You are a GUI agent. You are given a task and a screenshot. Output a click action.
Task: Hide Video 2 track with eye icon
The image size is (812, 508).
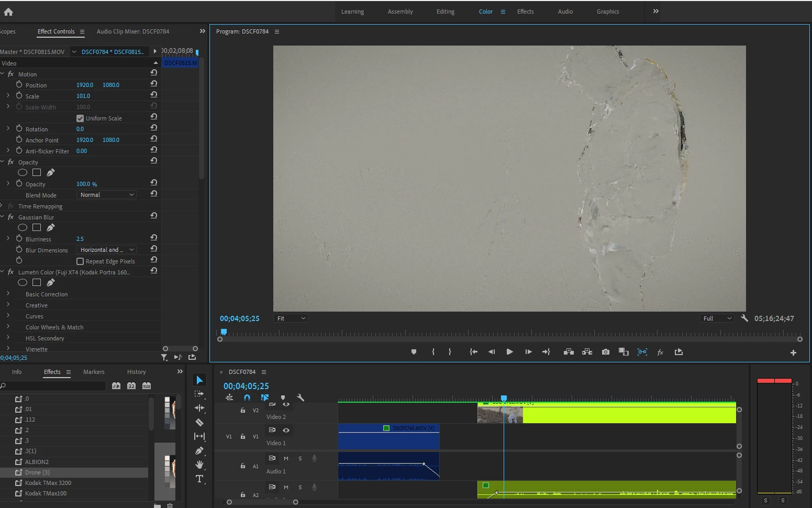click(286, 404)
